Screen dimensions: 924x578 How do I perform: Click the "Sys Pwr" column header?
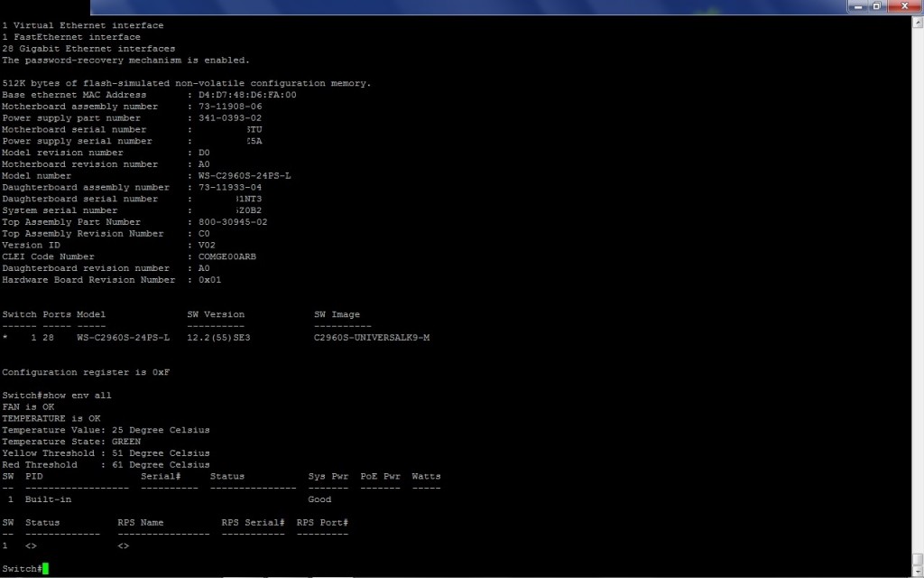(x=328, y=477)
